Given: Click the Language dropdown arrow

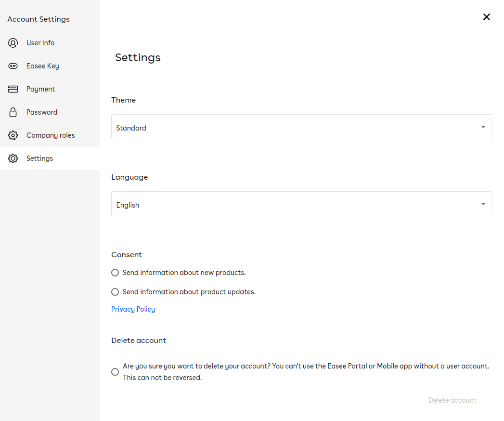Looking at the screenshot, I should (483, 204).
